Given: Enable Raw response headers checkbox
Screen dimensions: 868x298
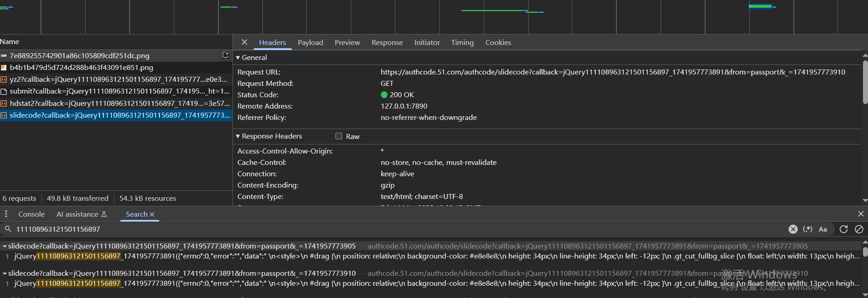Looking at the screenshot, I should 338,136.
